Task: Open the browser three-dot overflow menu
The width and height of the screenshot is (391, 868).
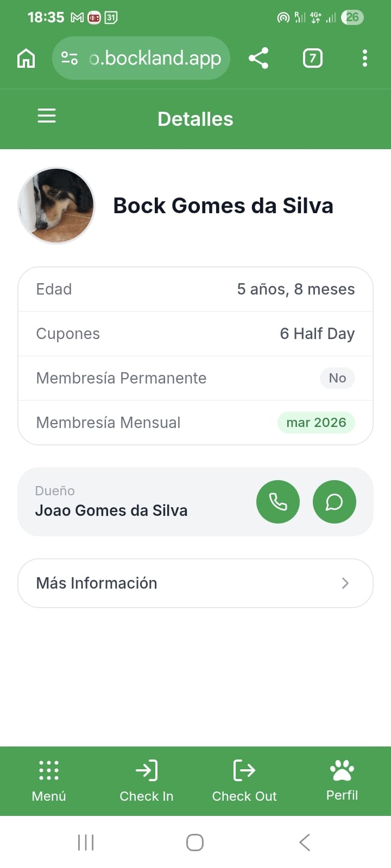Action: pyautogui.click(x=365, y=58)
